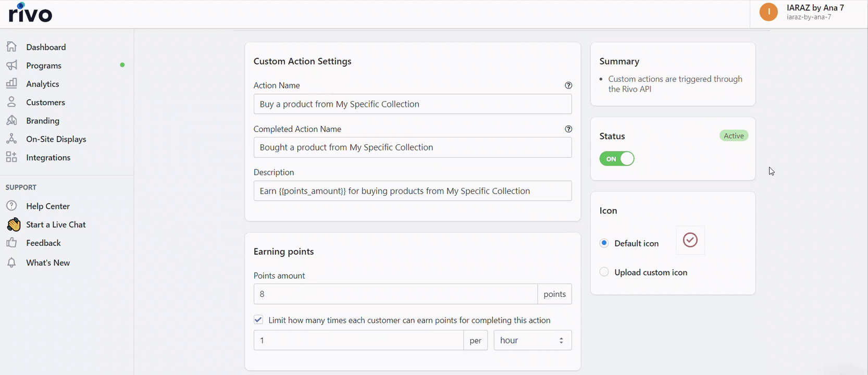Click the limit count field showing 1

(x=358, y=340)
